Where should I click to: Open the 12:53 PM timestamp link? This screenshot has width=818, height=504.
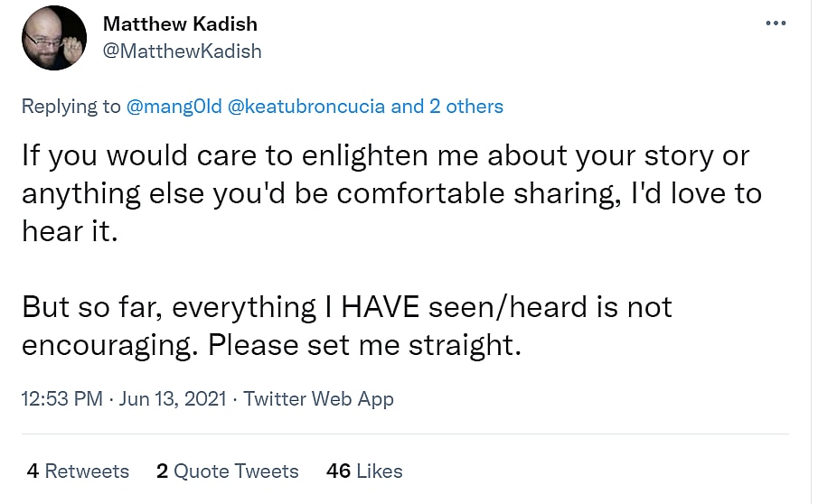point(63,398)
